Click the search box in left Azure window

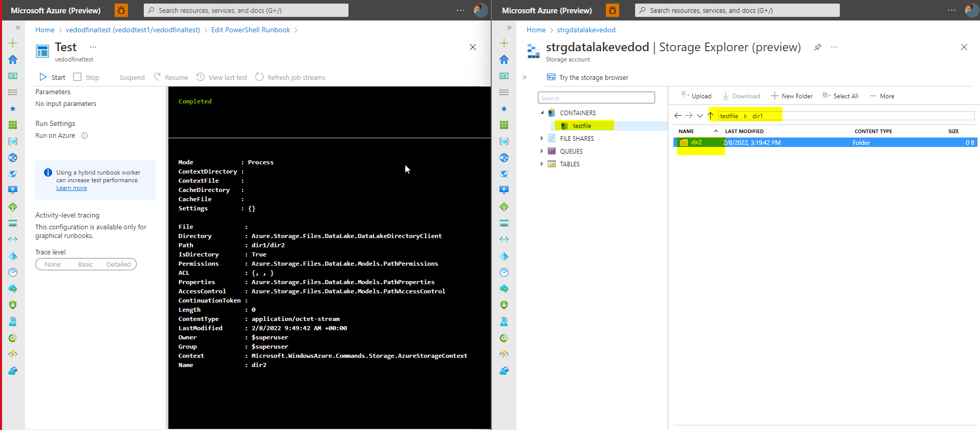246,10
